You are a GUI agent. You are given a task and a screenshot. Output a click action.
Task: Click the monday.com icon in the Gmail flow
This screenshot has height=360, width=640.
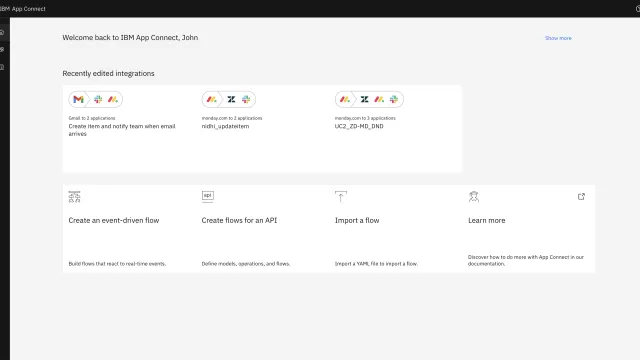coord(113,99)
